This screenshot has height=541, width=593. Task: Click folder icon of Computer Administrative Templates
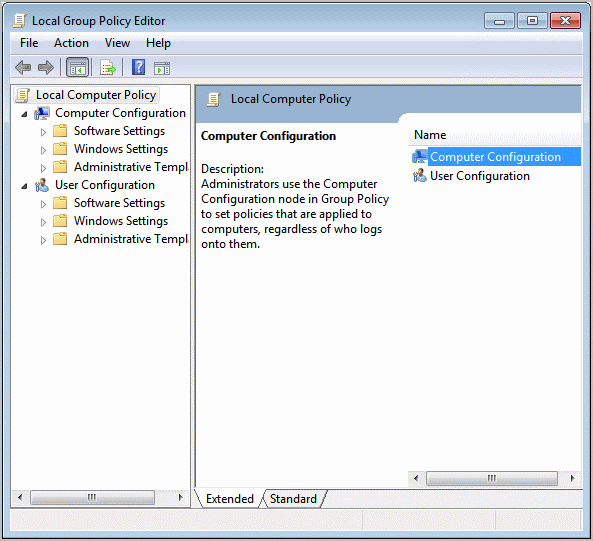(60, 167)
